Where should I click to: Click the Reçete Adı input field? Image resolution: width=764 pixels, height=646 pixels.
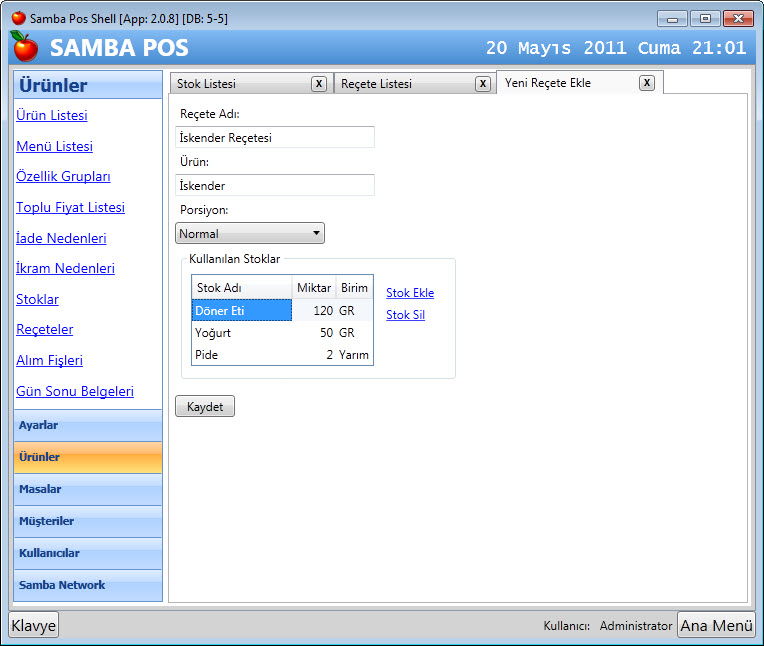[x=275, y=137]
